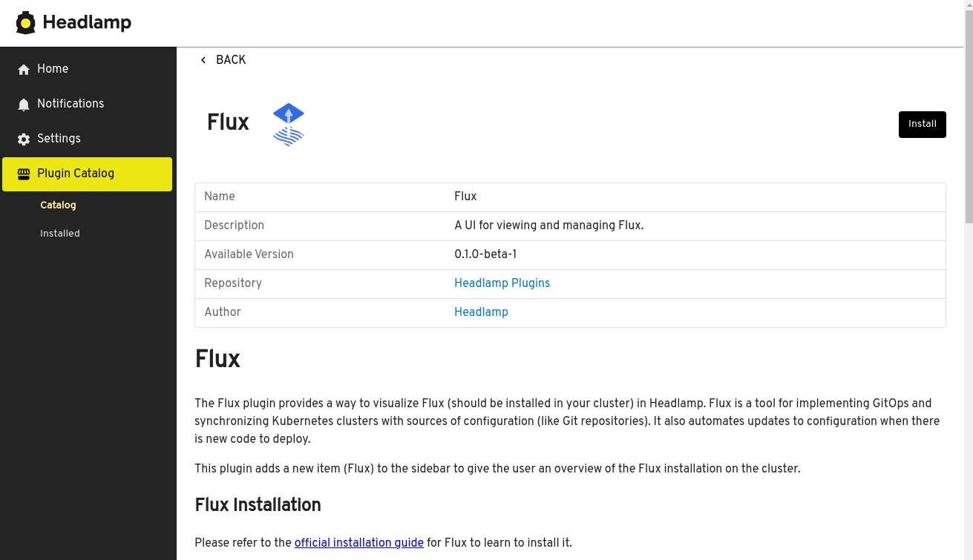Open the Headlamp author link

click(x=481, y=312)
